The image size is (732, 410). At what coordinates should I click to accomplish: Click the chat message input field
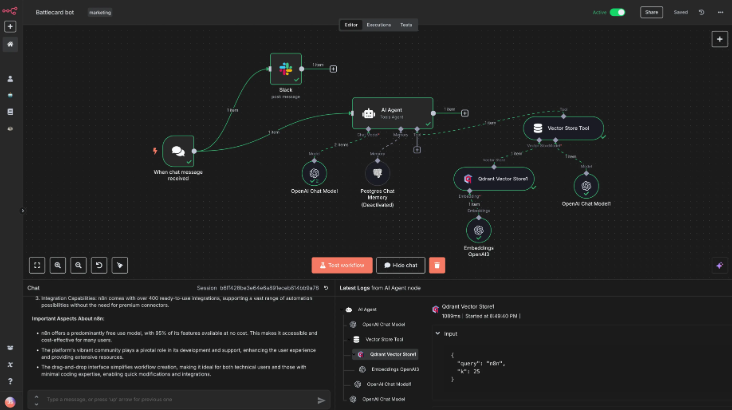(x=170, y=399)
